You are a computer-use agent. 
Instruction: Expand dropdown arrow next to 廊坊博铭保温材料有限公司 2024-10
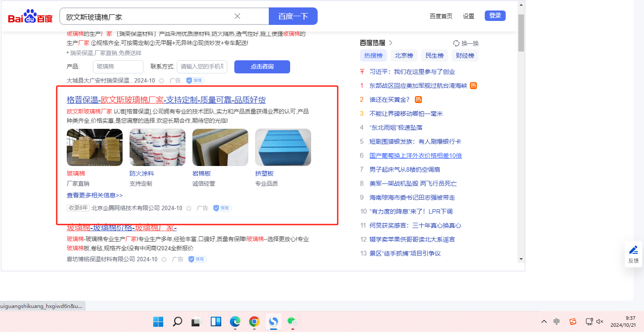coord(164,259)
